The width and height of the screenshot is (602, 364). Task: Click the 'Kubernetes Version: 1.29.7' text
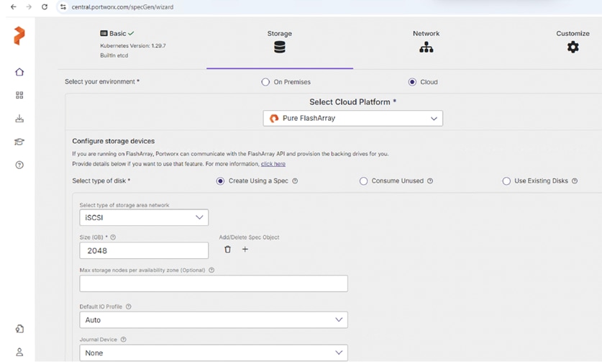(x=133, y=46)
